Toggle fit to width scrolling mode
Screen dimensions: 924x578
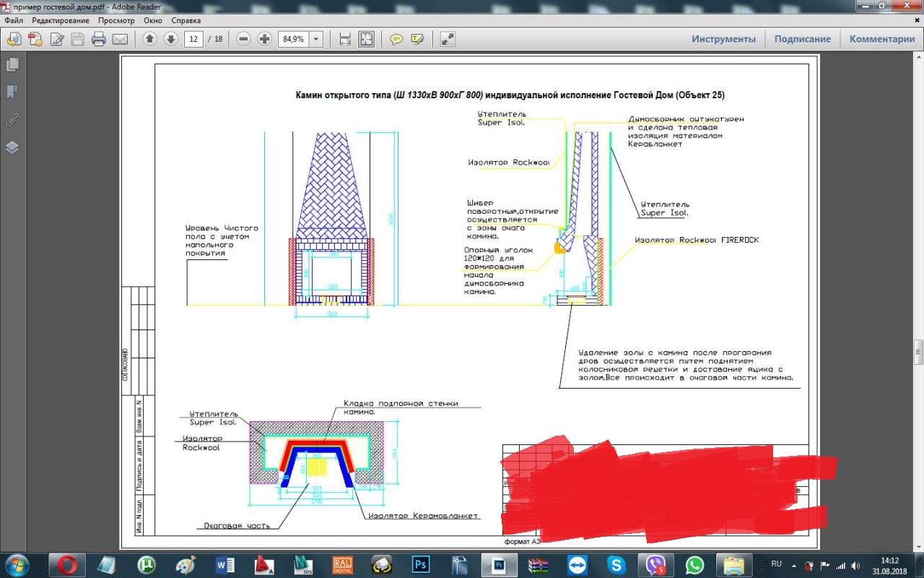coord(345,39)
